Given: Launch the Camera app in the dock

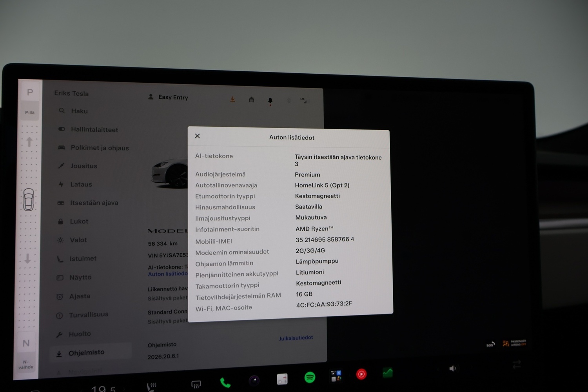Looking at the screenshot, I should 254,380.
